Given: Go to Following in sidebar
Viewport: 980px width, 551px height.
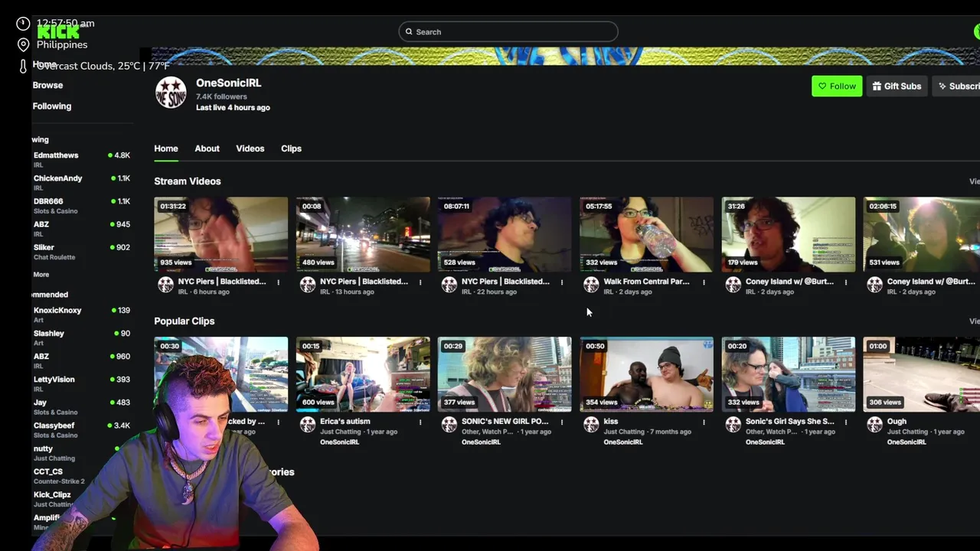Looking at the screenshot, I should (x=52, y=106).
